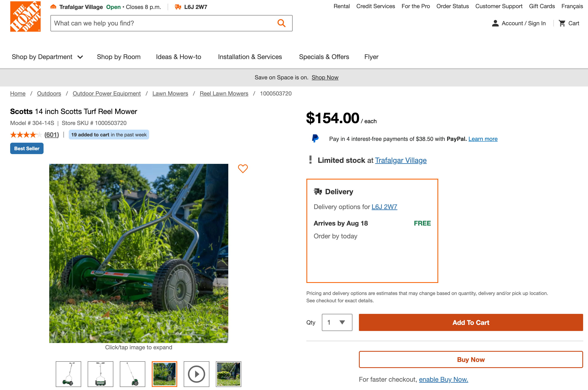Screen dimensions: 588x390
Task: Go to Outdoor Power Equipment breadcrumb
Action: click(107, 93)
